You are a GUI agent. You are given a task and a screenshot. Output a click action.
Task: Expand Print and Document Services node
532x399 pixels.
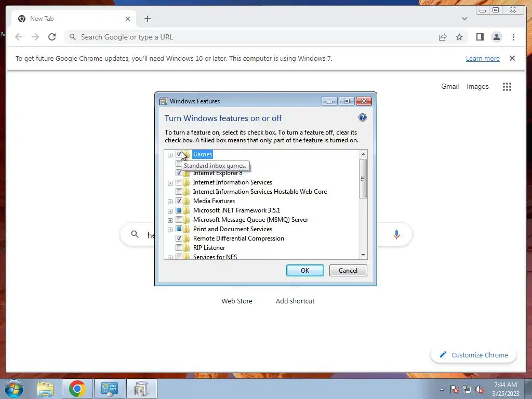pyautogui.click(x=170, y=230)
